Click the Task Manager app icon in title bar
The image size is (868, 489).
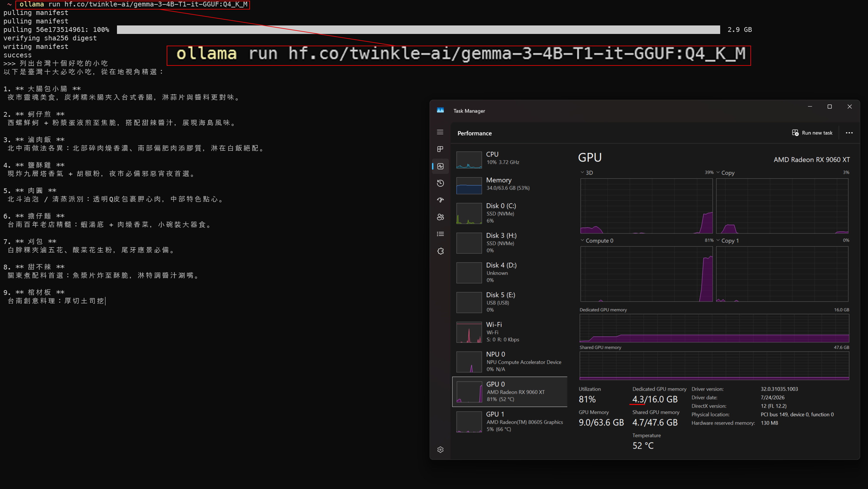click(x=441, y=110)
